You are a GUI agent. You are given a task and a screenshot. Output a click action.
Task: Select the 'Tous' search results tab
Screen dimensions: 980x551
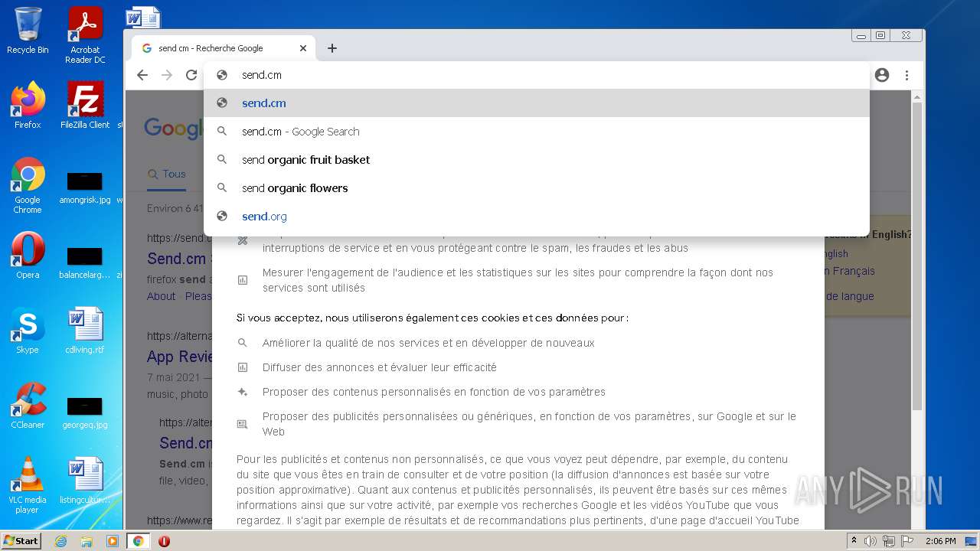point(167,174)
